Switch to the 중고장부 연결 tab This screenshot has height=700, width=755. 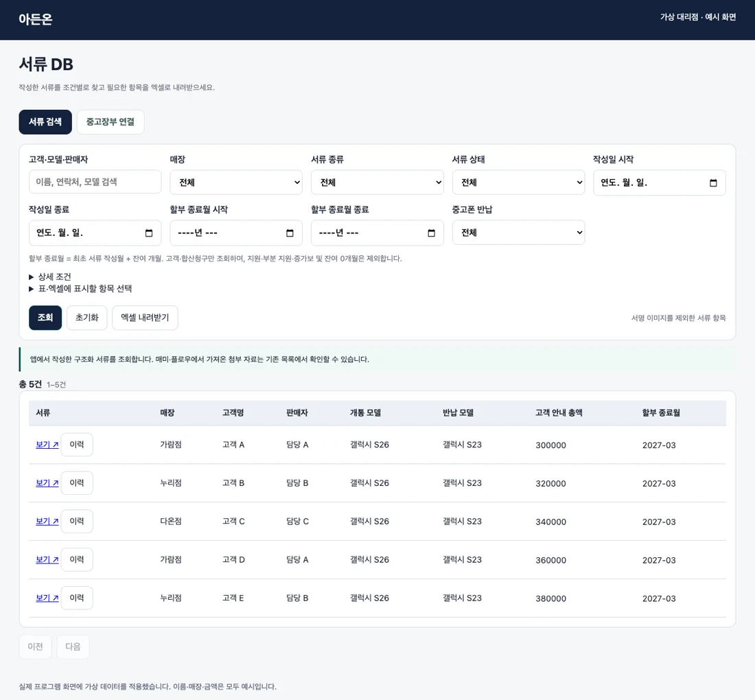(x=111, y=121)
